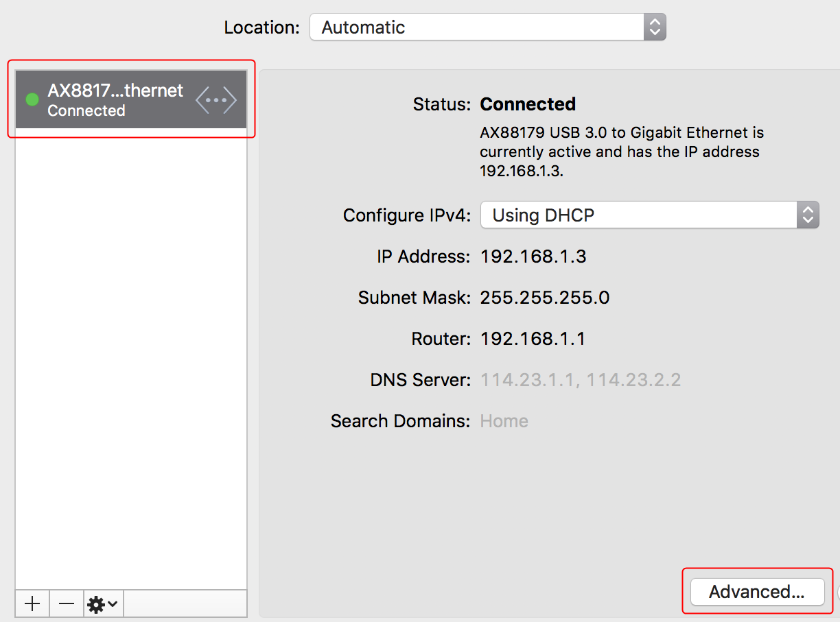Click empty area of the services list
840x622 pixels.
click(x=130, y=357)
